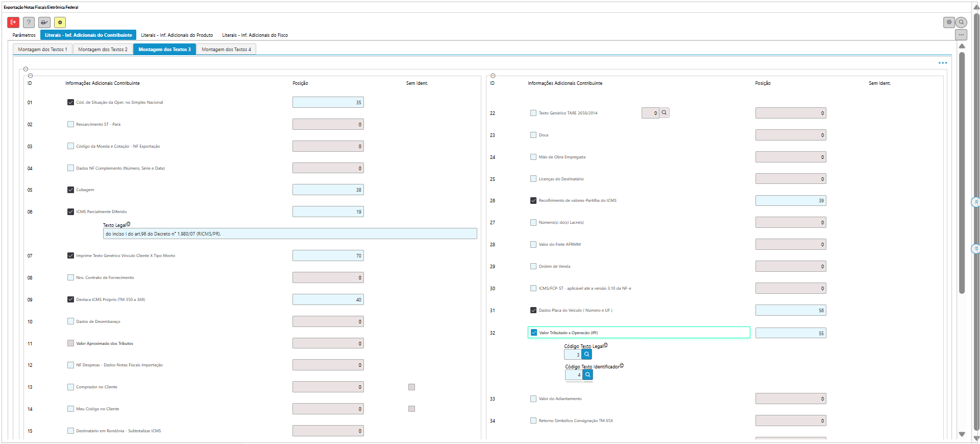Click the scroll down arrow of form panel
980x444 pixels.
(962, 434)
